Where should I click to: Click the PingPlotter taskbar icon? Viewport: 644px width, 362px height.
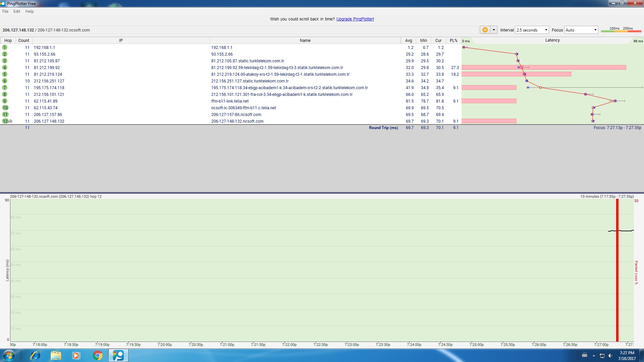pyautogui.click(x=118, y=355)
